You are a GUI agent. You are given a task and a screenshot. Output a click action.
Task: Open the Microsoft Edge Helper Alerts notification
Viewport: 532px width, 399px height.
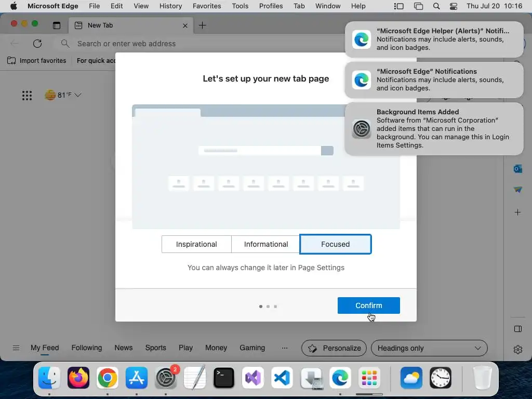click(x=434, y=39)
